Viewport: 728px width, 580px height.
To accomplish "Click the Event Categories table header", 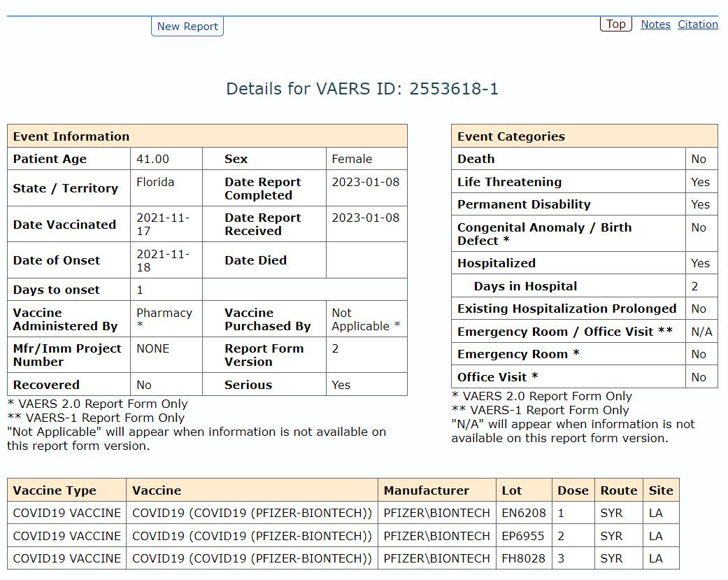I will [585, 136].
